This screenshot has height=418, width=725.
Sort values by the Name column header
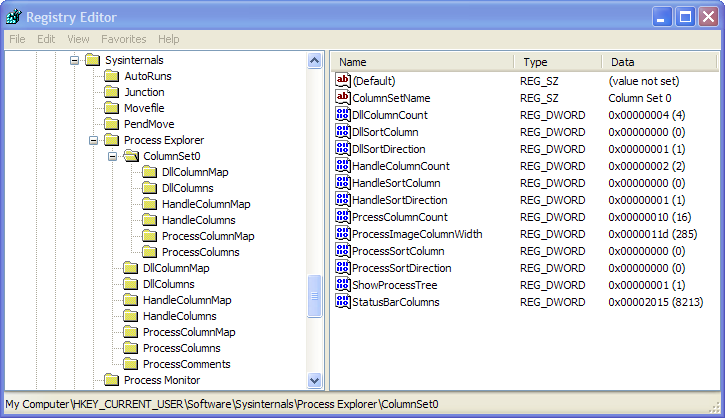(422, 61)
